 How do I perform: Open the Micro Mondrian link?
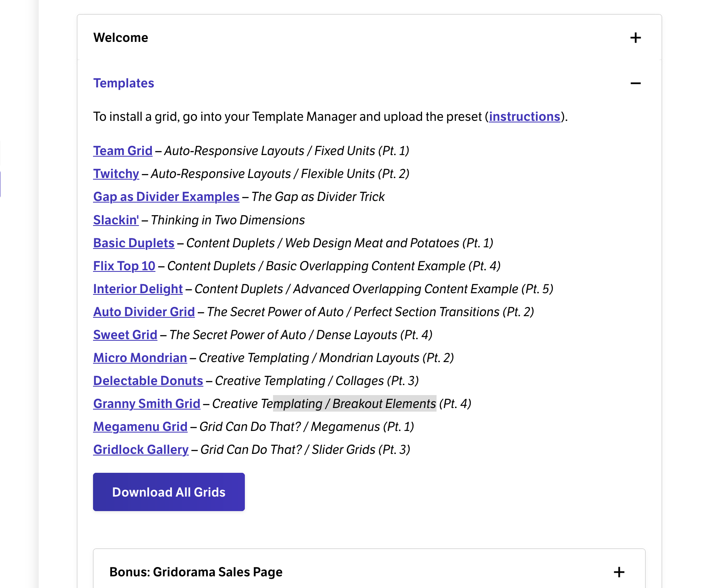click(x=140, y=358)
